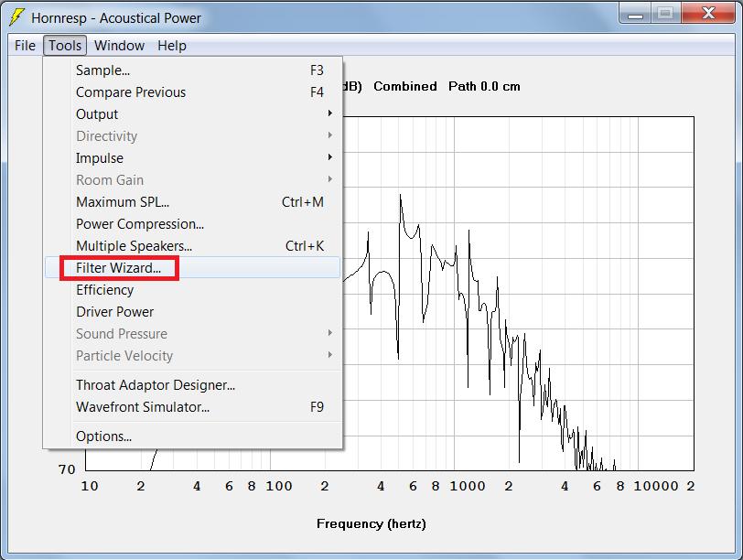Expand the Impulse submenu
The height and width of the screenshot is (560, 743).
coord(192,157)
